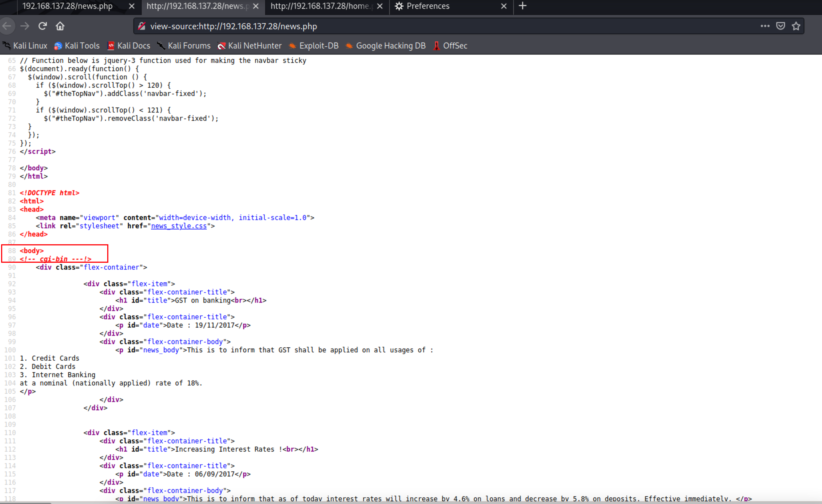Click the insecure connection lock icon
The width and height of the screenshot is (822, 504).
[x=141, y=26]
